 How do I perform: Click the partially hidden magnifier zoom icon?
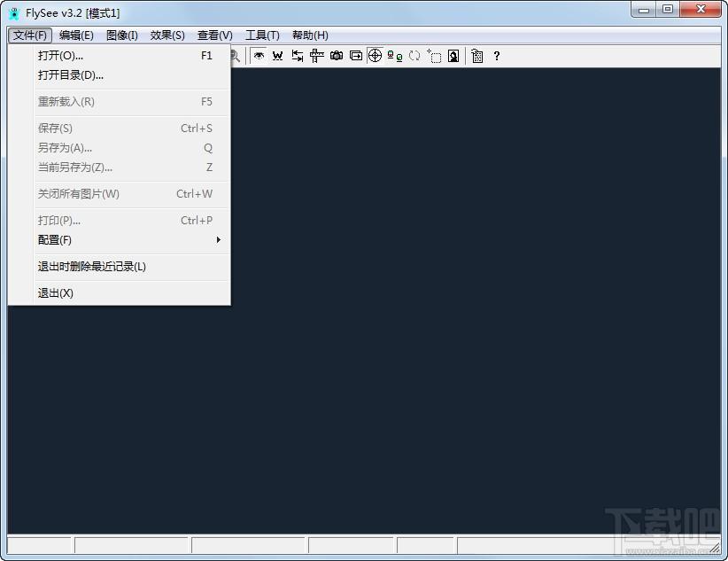tap(236, 56)
